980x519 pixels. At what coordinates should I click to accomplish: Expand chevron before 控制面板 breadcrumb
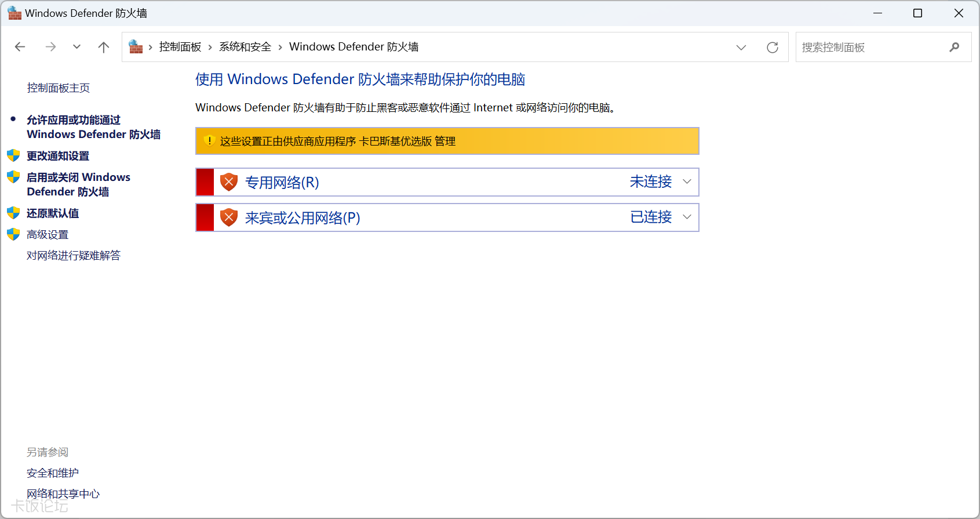pos(151,47)
